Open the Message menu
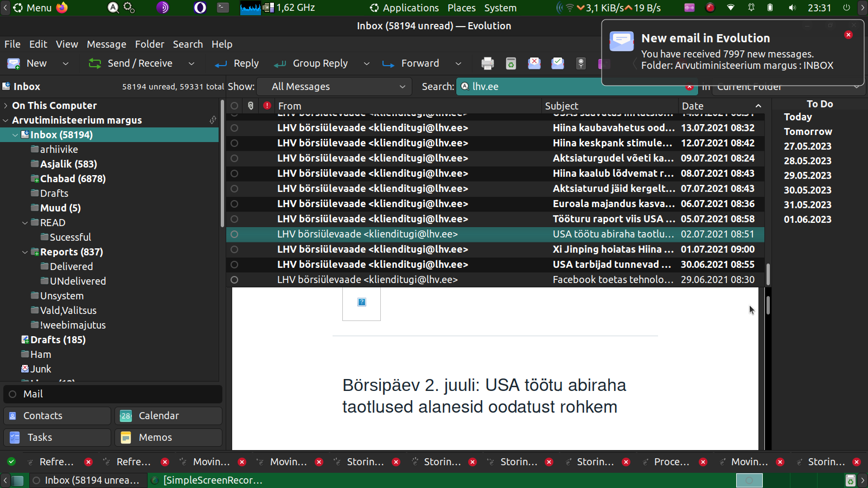The width and height of the screenshot is (868, 488). 106,44
